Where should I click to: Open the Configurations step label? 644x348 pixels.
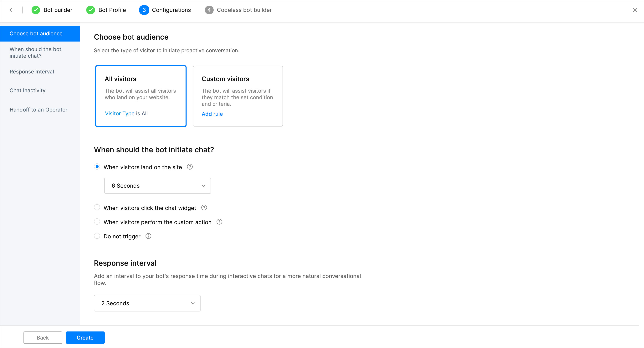point(171,10)
